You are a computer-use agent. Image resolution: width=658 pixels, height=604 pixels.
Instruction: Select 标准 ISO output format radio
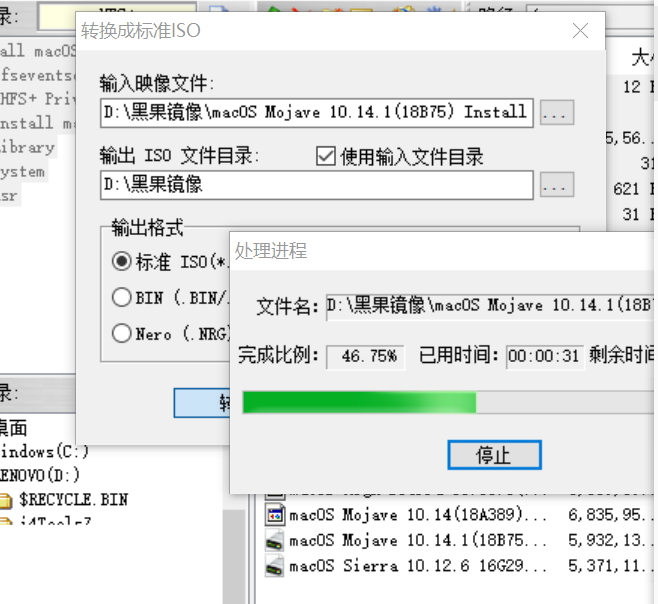coord(122,261)
